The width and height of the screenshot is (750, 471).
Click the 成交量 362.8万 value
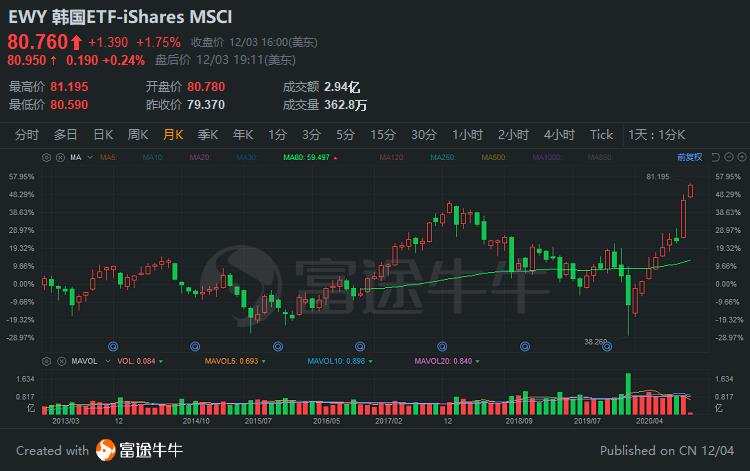345,105
